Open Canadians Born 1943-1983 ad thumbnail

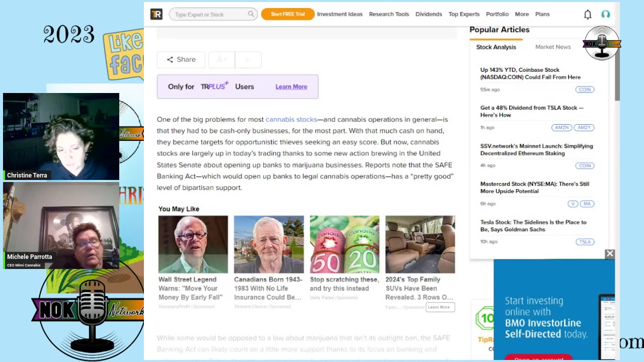click(269, 244)
